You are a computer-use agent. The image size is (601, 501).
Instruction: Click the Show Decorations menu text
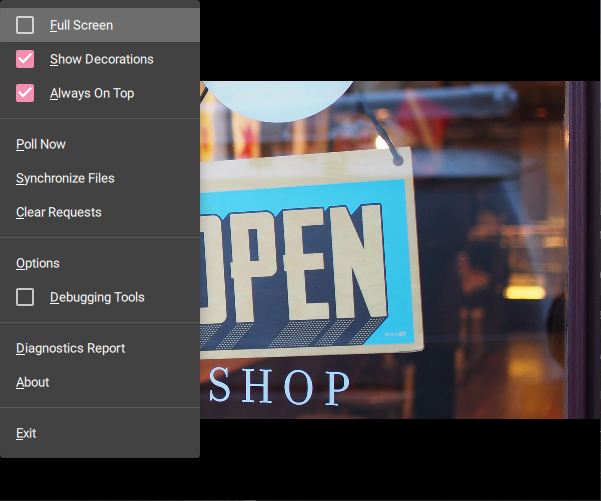click(101, 59)
